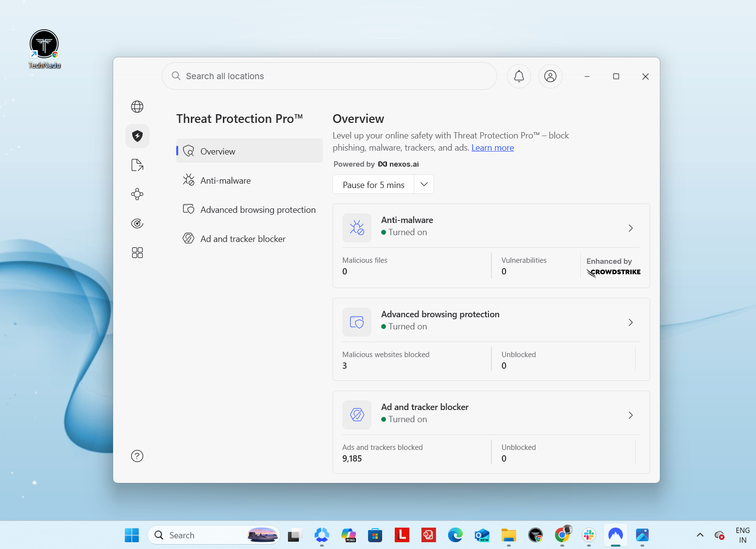Image resolution: width=756 pixels, height=549 pixels.
Task: Click the '9,185' blocked count
Action: 352,459
